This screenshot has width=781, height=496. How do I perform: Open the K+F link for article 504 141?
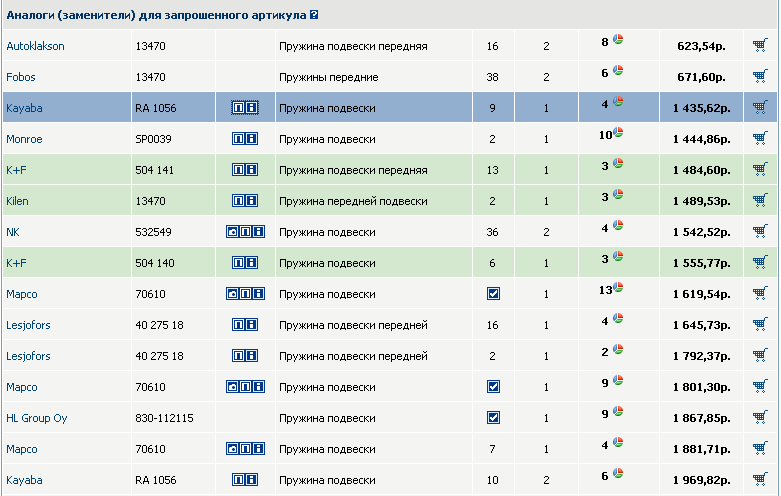pos(16,170)
